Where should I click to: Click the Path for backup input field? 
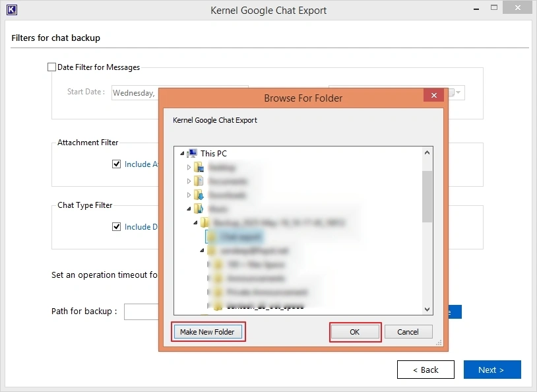141,311
